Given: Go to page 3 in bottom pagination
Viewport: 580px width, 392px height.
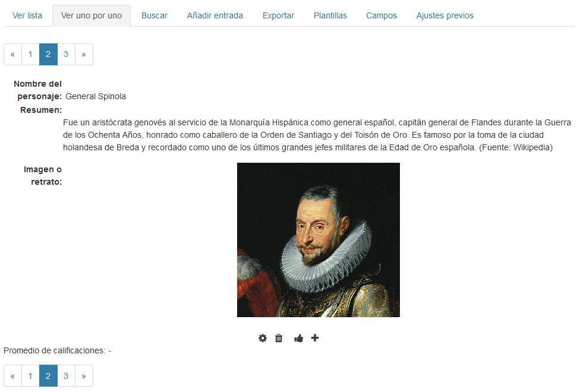Looking at the screenshot, I should [x=66, y=376].
